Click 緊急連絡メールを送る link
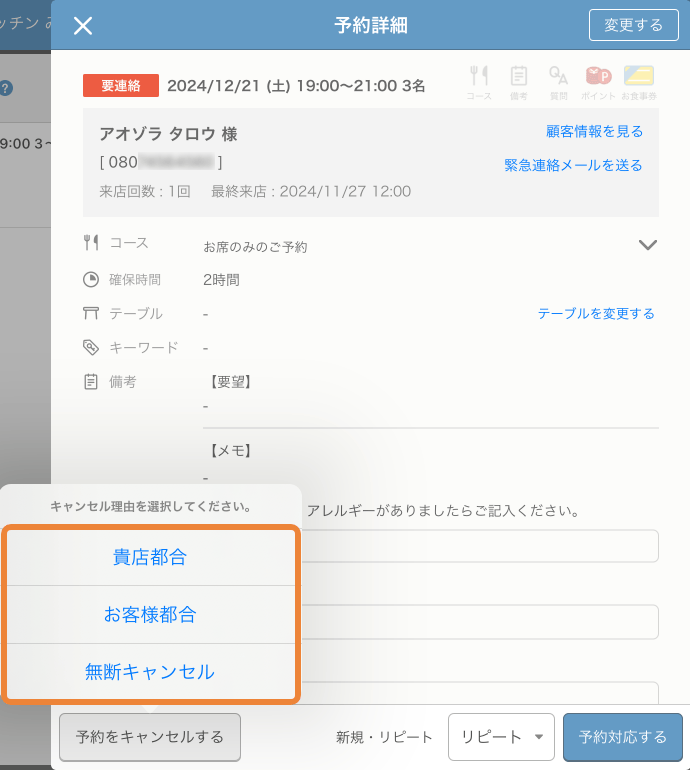The width and height of the screenshot is (690, 770). coord(573,165)
